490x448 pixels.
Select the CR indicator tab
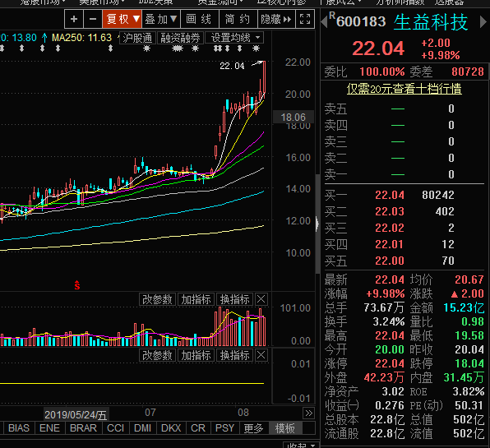[198, 427]
